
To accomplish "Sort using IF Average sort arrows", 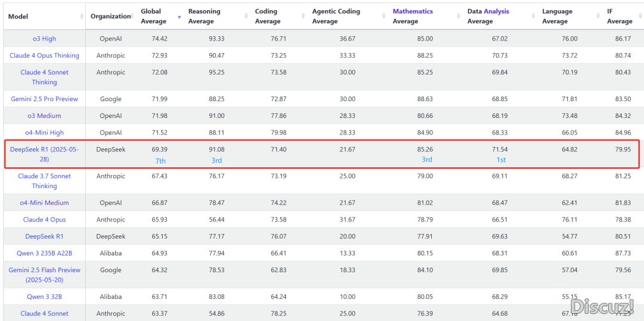I will click(642, 16).
